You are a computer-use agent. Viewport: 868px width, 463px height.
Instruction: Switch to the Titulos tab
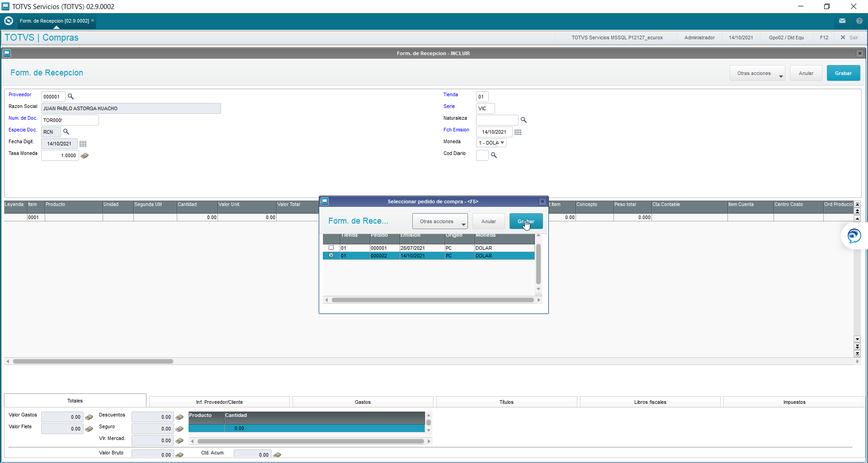506,402
